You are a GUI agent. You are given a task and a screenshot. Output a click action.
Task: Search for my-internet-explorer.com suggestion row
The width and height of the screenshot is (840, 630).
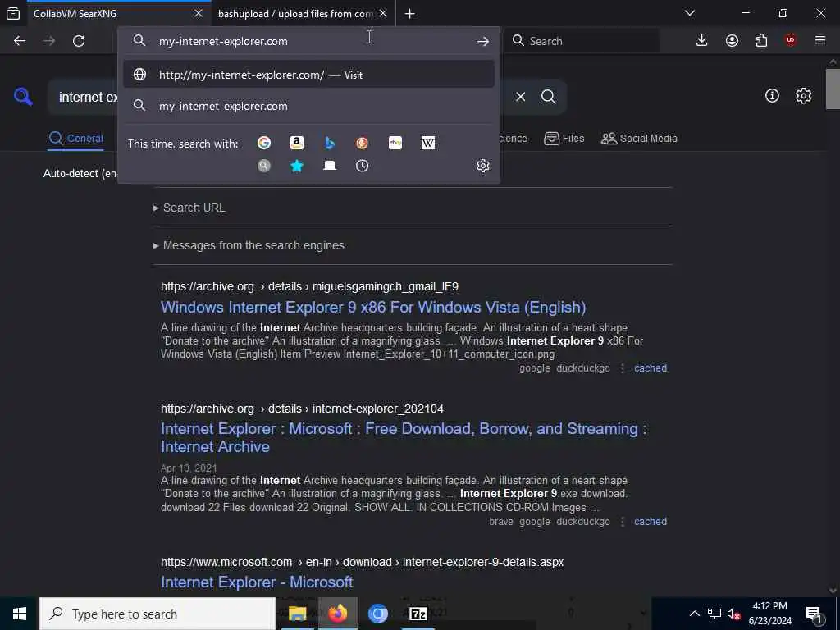click(x=308, y=106)
